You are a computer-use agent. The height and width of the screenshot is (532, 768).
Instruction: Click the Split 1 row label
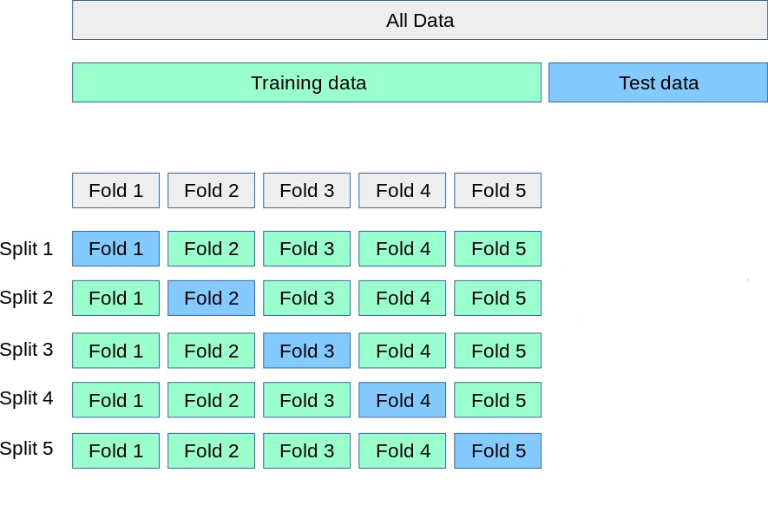tap(27, 249)
